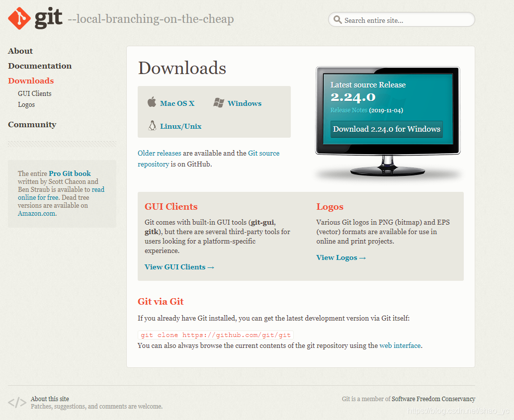Viewport: 514px width, 420px height.
Task: Click the 2.24.0 version number text
Action: tap(353, 97)
